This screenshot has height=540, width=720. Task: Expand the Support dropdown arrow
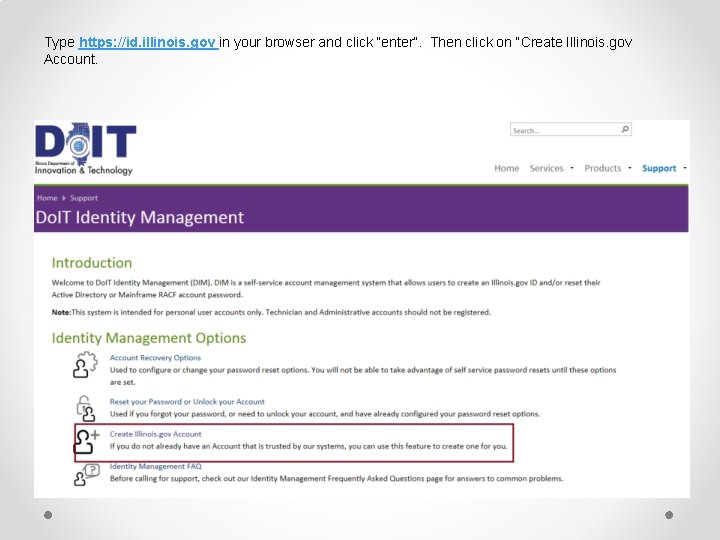click(685, 168)
